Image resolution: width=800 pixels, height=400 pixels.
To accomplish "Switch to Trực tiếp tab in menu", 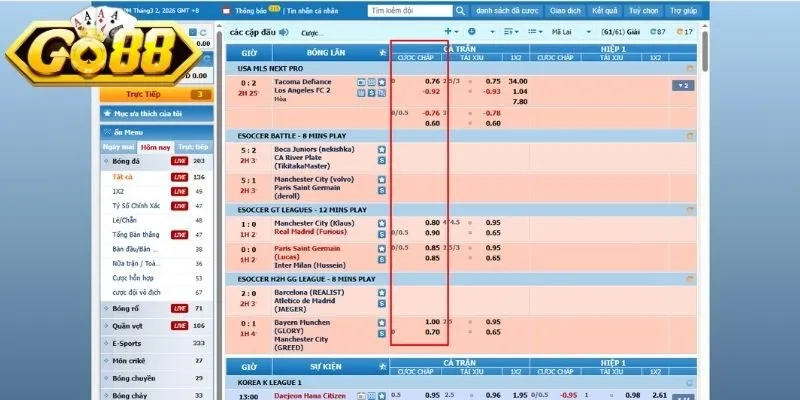I will [193, 147].
